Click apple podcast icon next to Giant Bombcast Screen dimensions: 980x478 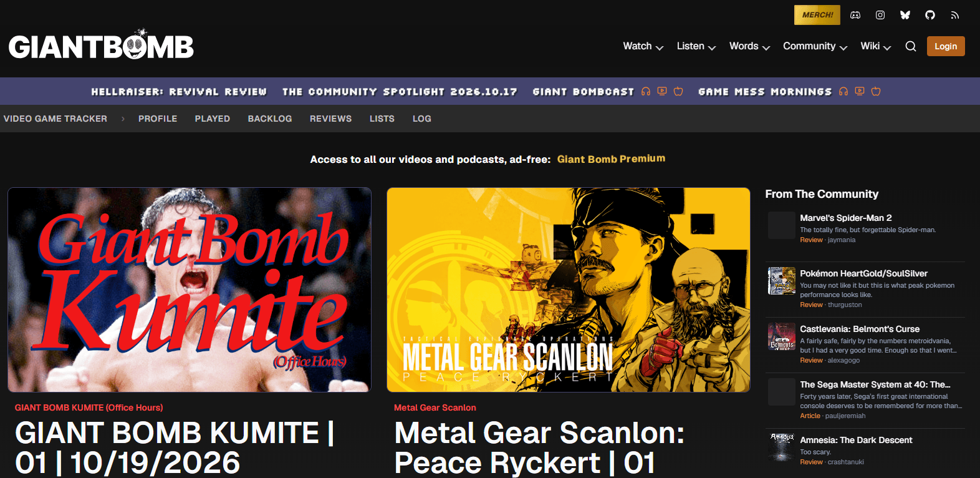point(678,91)
